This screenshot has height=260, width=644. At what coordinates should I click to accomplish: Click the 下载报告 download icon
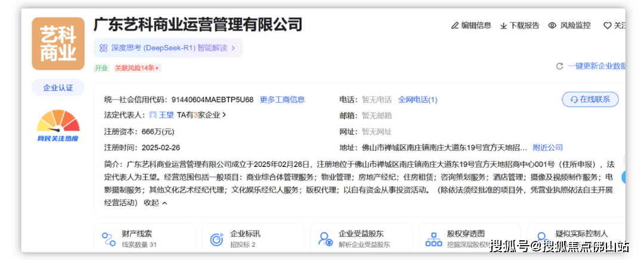tap(503, 26)
